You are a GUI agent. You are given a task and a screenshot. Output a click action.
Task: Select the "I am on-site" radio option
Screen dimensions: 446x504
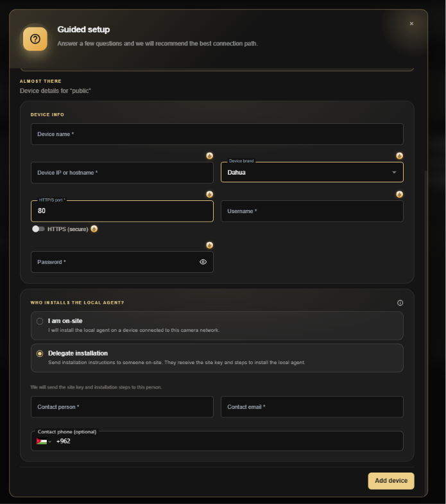(x=40, y=321)
